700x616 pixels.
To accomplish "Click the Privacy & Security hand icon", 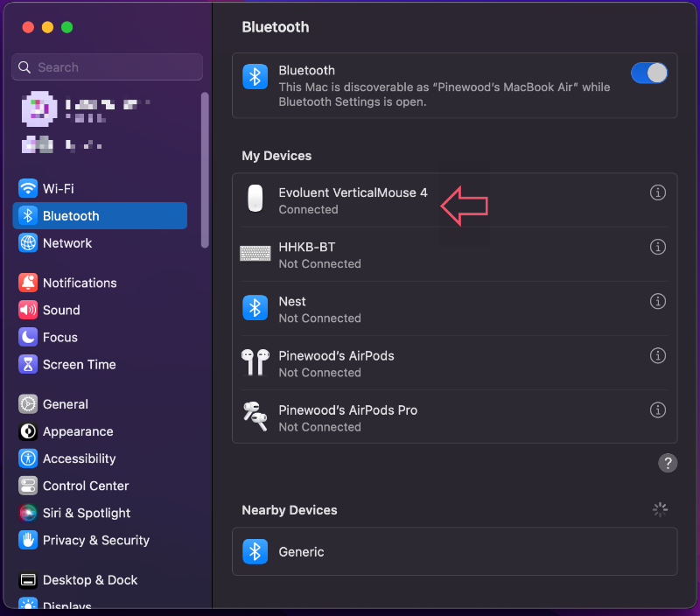I will (28, 541).
